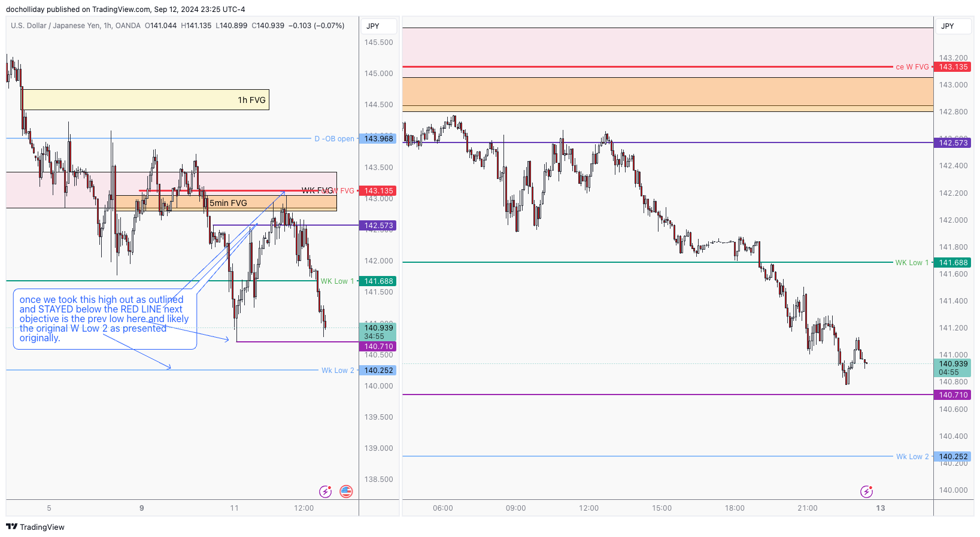The height and width of the screenshot is (537, 980).
Task: Click date 5 on left time axis
Action: click(49, 508)
